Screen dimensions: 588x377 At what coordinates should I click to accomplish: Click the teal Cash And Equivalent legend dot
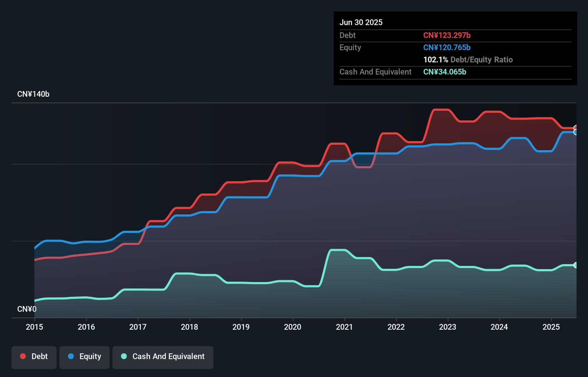123,357
